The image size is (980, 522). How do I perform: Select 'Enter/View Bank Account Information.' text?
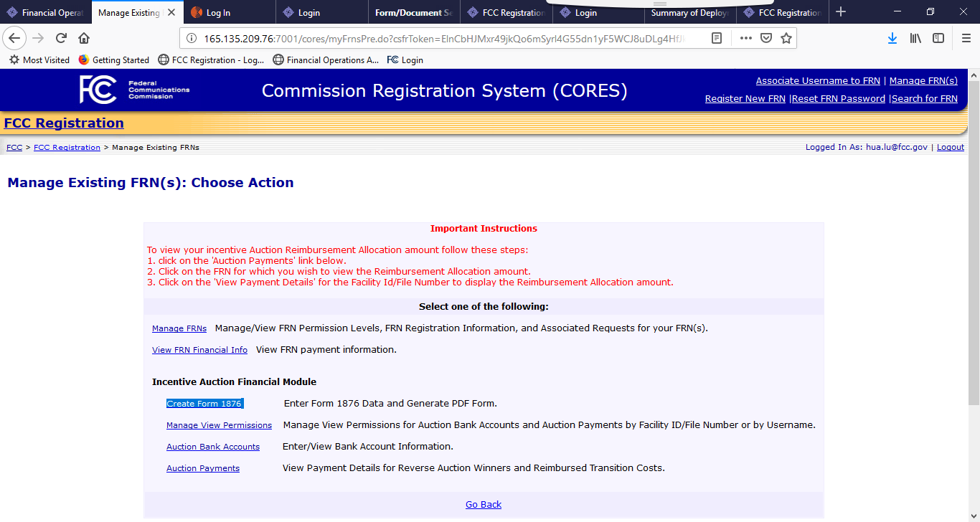point(368,447)
